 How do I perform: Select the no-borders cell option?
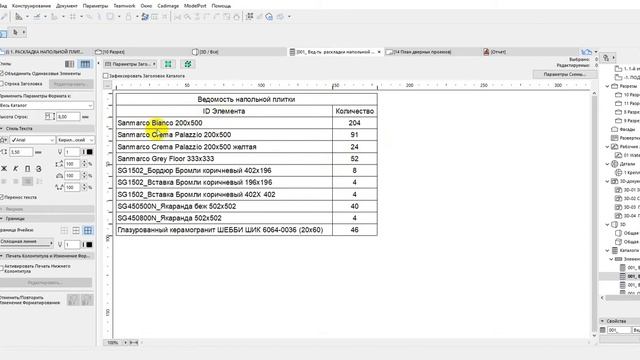[64, 231]
